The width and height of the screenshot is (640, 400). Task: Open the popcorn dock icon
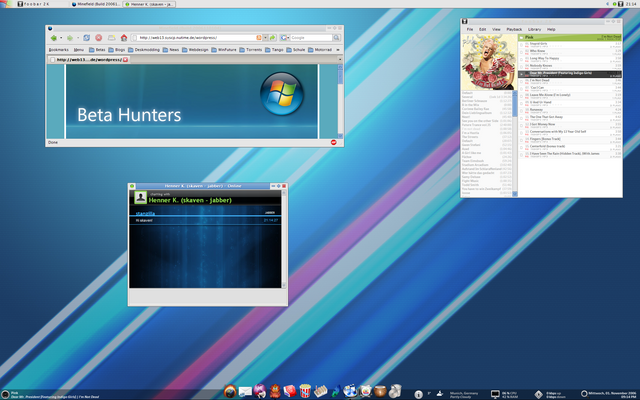pos(305,391)
